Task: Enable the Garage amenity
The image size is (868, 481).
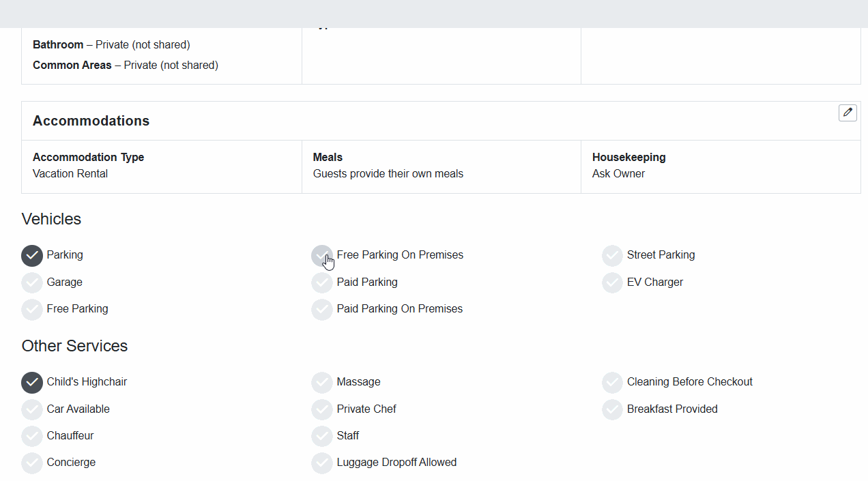Action: pyautogui.click(x=31, y=282)
